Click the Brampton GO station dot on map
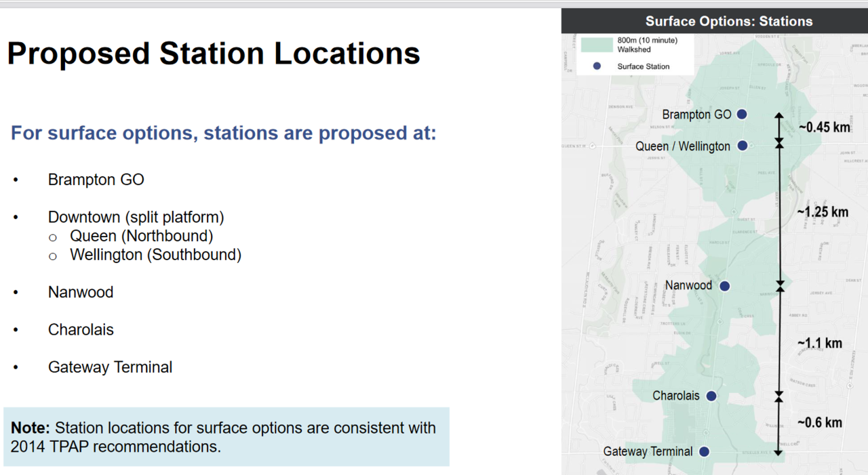 (742, 115)
